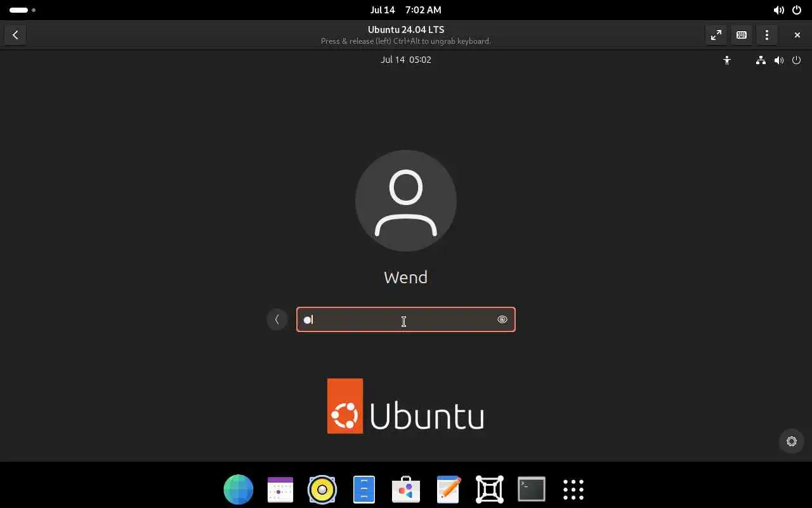Open the Terminal from the dock
The height and width of the screenshot is (508, 812).
coord(532,490)
